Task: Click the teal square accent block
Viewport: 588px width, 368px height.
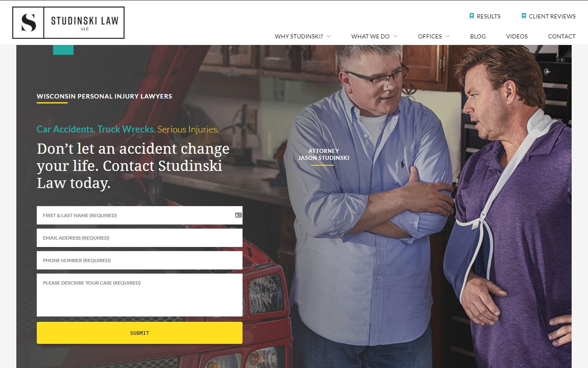Action: [63, 50]
